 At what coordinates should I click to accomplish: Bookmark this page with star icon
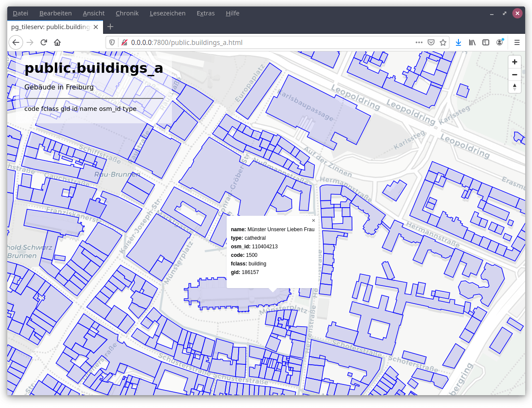(443, 42)
